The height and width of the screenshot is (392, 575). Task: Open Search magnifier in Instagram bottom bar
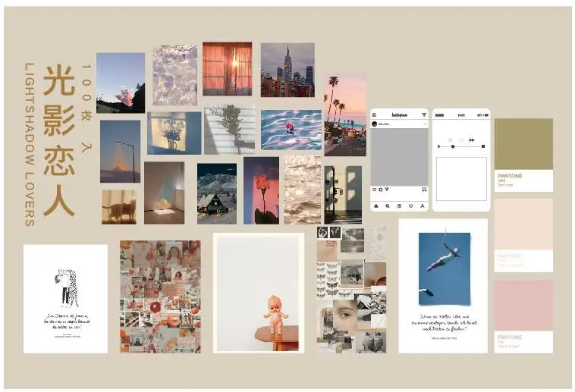click(x=388, y=206)
